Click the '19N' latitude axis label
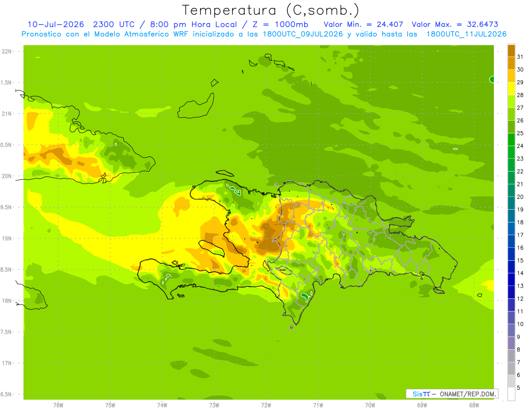532x411 pixels. [6, 239]
